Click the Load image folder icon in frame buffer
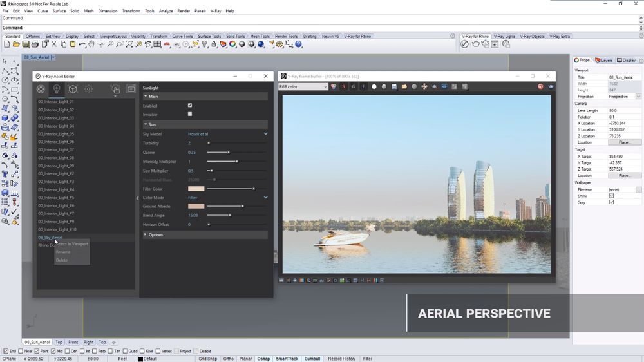The height and width of the screenshot is (362, 644). click(404, 87)
